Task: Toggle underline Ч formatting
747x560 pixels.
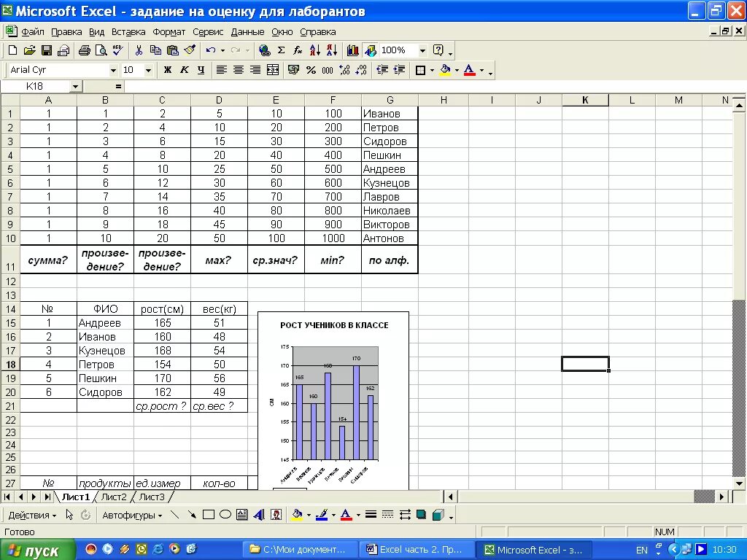Action: point(201,70)
